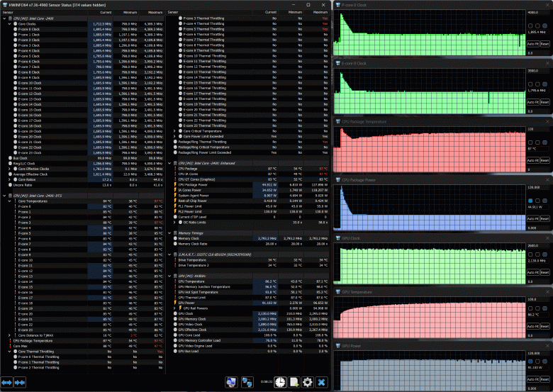Click the shrink columns arrow icon
The width and height of the screenshot is (553, 392).
tap(21, 382)
